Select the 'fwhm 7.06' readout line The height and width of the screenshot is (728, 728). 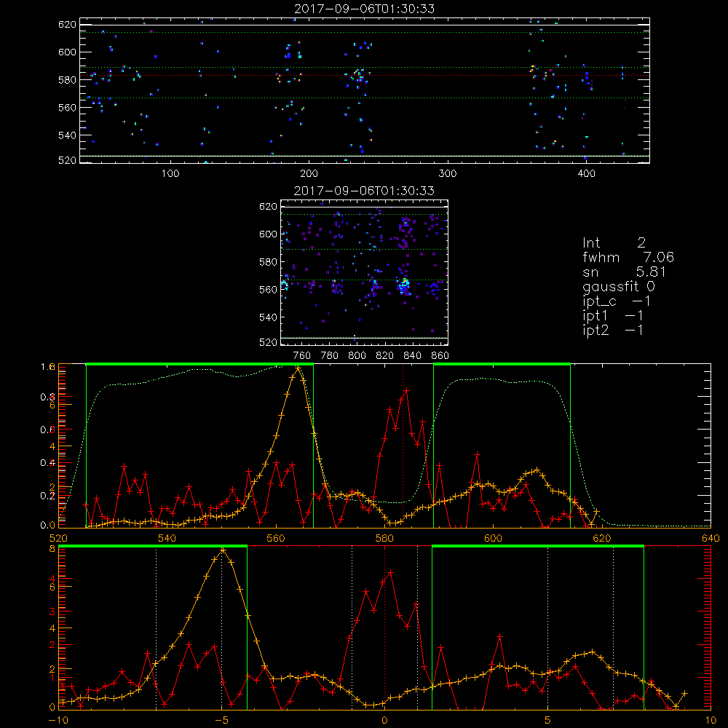pos(628,257)
